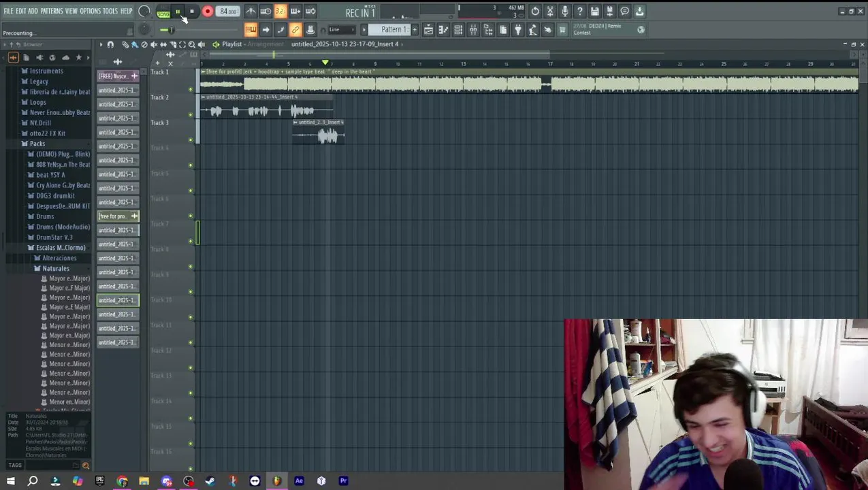Screen dimensions: 868x490
Task: Select the (FREE) Nvscv clip in picker
Action: tap(118, 76)
